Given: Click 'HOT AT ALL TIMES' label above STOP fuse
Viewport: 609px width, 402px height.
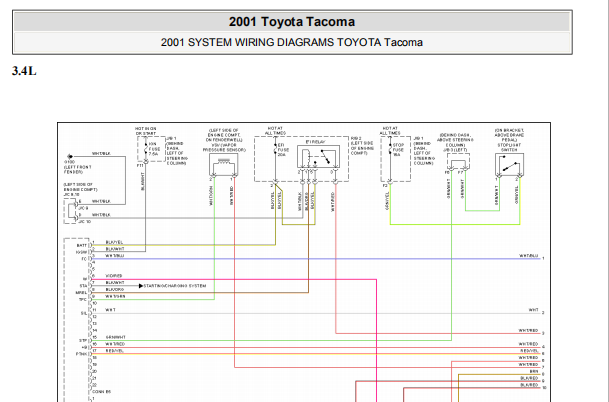Looking at the screenshot, I should click(390, 131).
